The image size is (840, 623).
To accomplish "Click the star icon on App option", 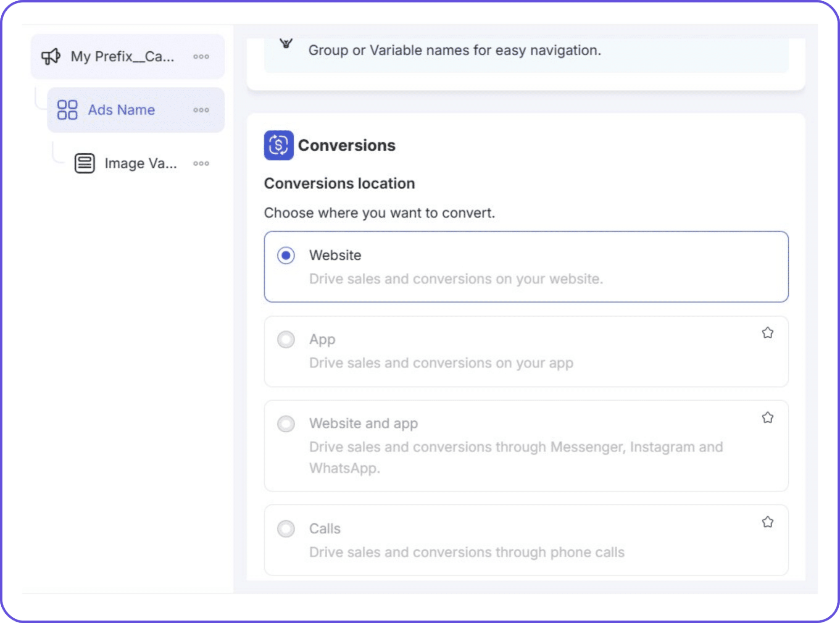I will pos(767,333).
